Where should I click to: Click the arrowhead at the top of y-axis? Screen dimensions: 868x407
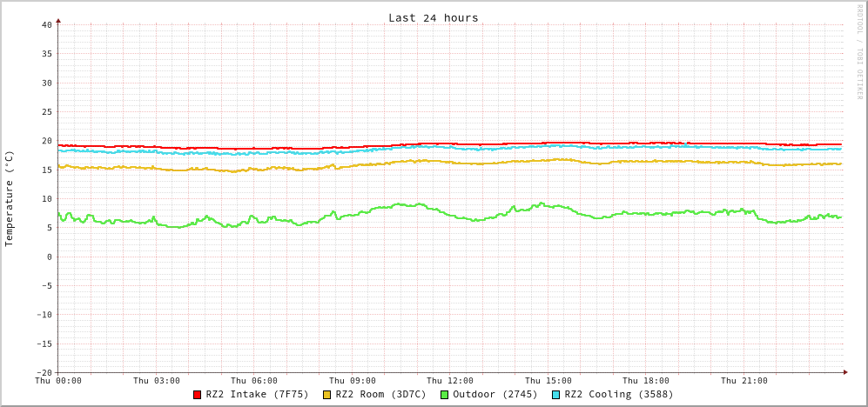pos(58,20)
